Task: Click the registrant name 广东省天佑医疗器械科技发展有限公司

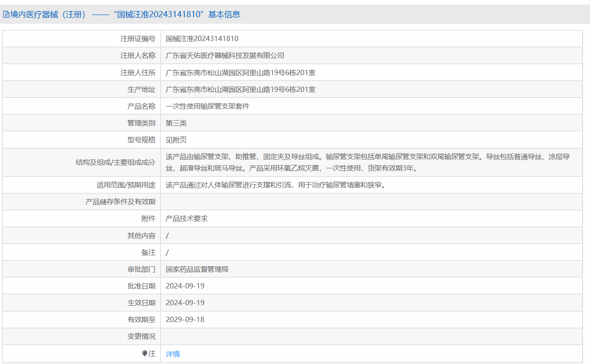Action: (225, 56)
